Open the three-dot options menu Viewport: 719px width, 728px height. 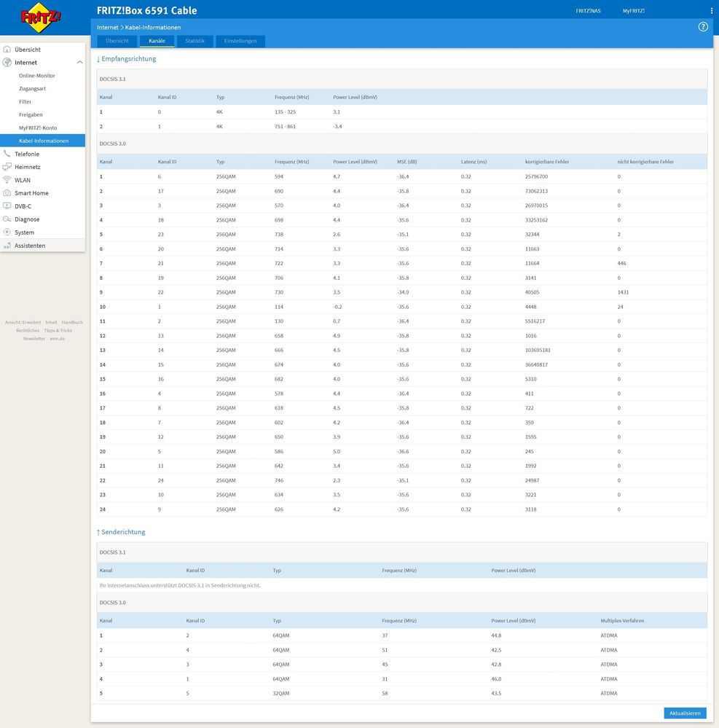711,11
